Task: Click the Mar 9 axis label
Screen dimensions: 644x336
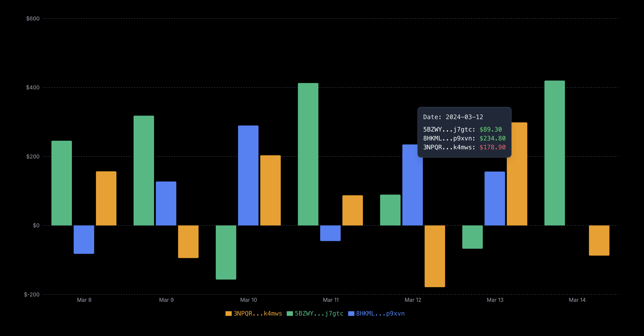Action: click(x=166, y=300)
